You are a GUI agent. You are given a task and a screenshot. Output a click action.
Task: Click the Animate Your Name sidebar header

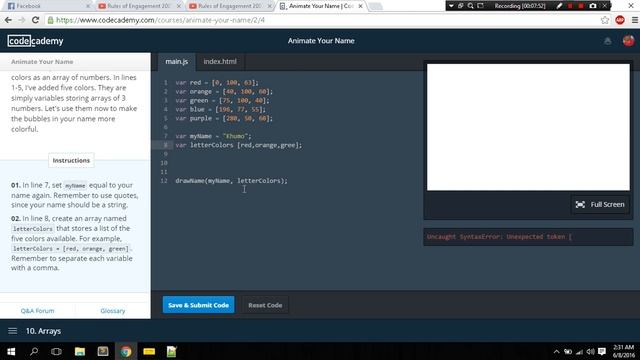[42, 62]
